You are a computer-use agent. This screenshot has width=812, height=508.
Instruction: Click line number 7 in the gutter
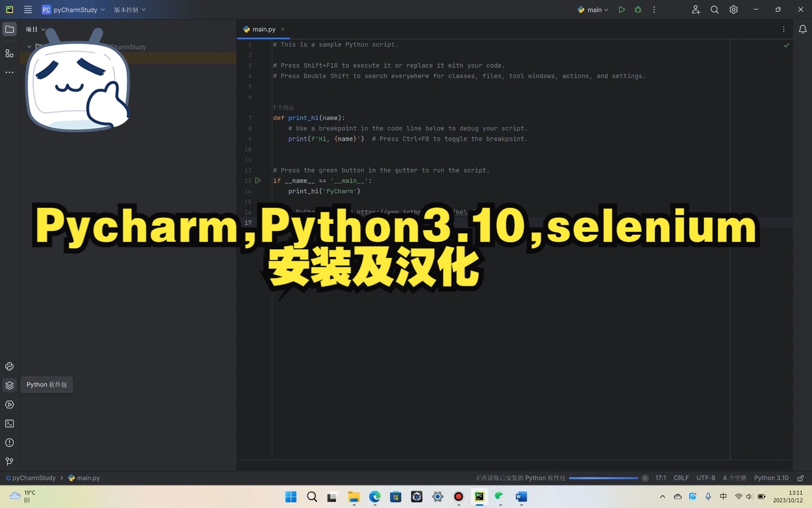click(x=250, y=118)
